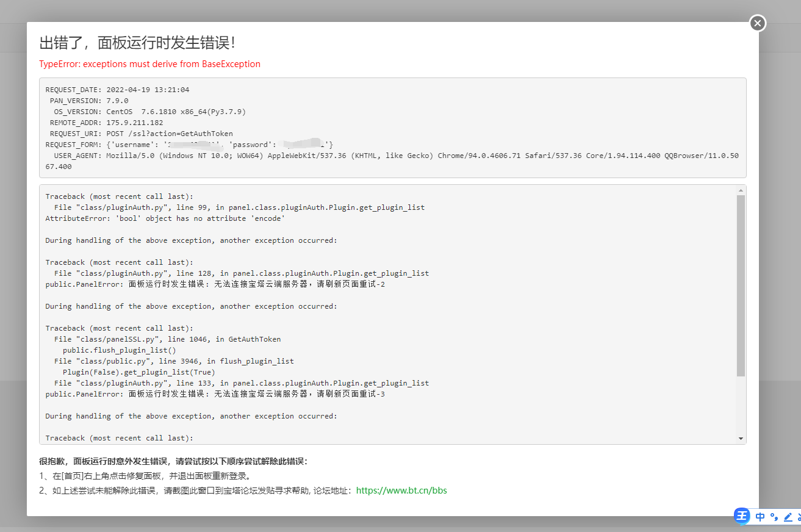The height and width of the screenshot is (532, 801).
Task: Close the panel error dialog
Action: (x=757, y=23)
